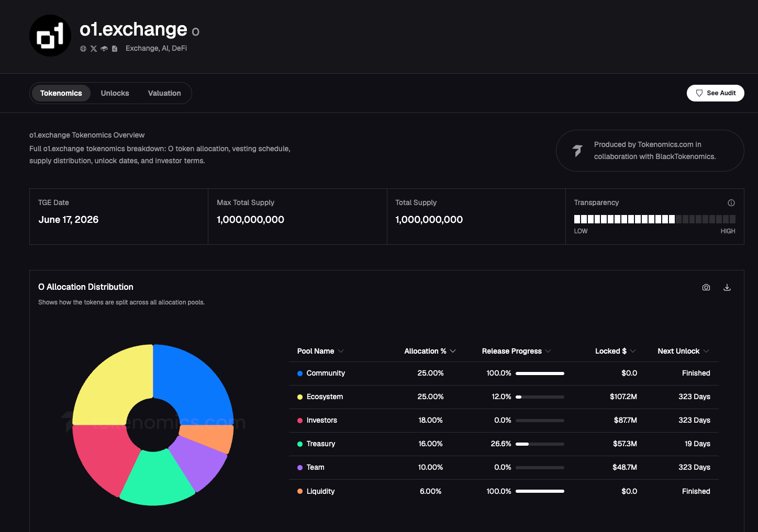Click the See Audit button
This screenshot has width=758, height=532.
coord(715,93)
